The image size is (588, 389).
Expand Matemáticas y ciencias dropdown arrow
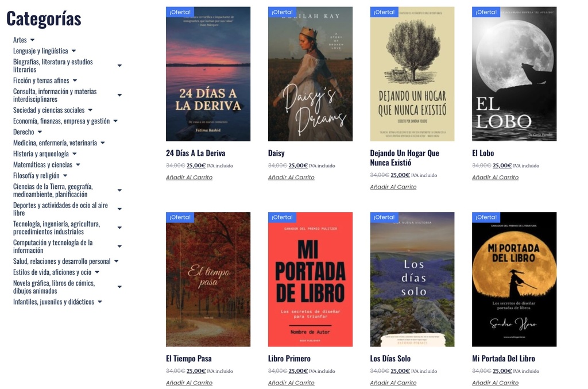[78, 165]
